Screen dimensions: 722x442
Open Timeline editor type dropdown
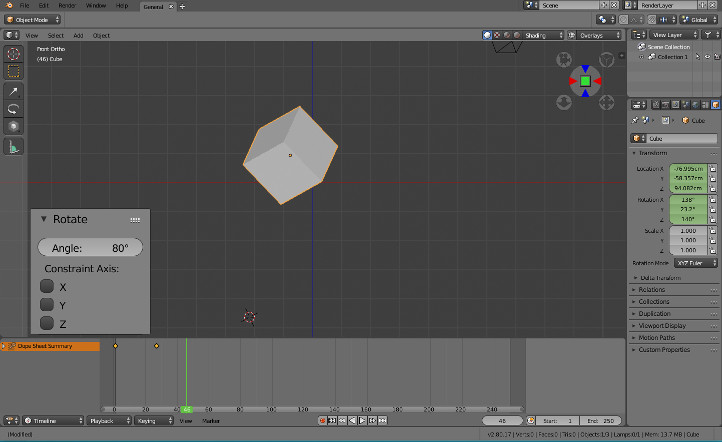(53, 420)
